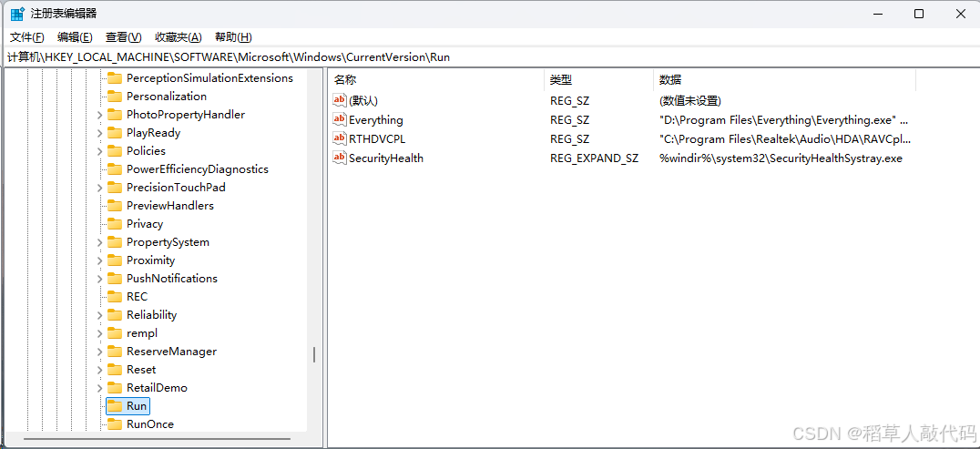Click the rempl folder icon

click(x=115, y=332)
